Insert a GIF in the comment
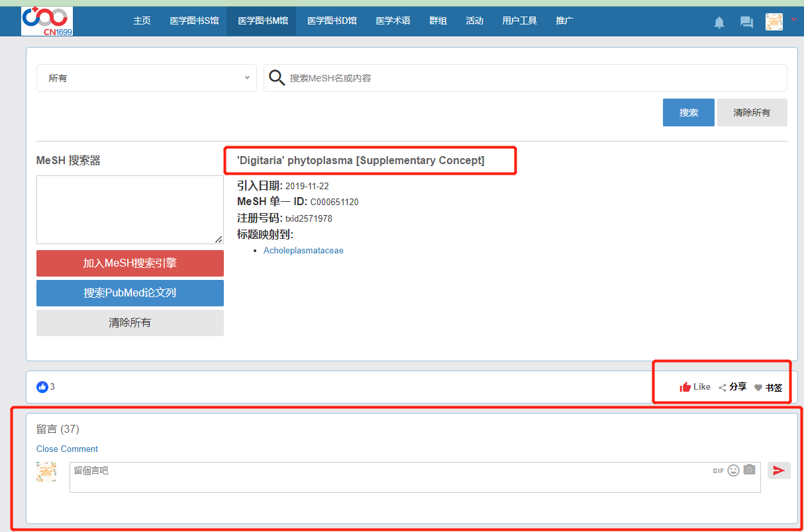This screenshot has height=532, width=804. pyautogui.click(x=718, y=470)
